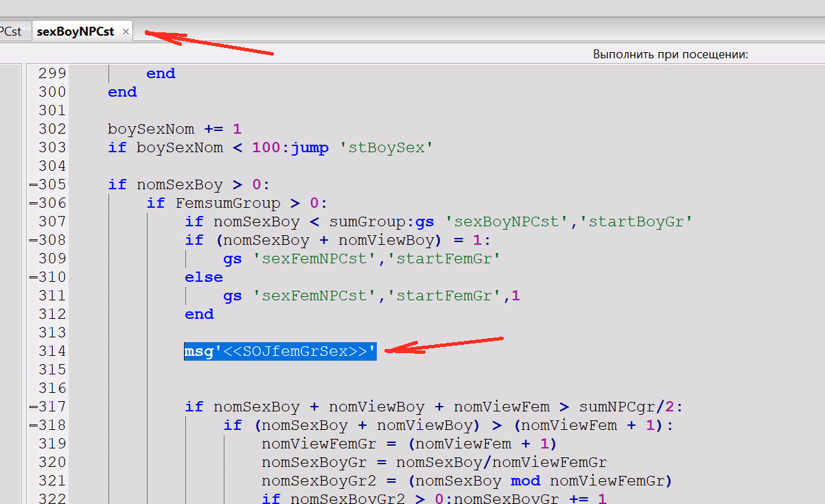Collapse the code block at line 305
The width and height of the screenshot is (825, 504).
coord(32,184)
